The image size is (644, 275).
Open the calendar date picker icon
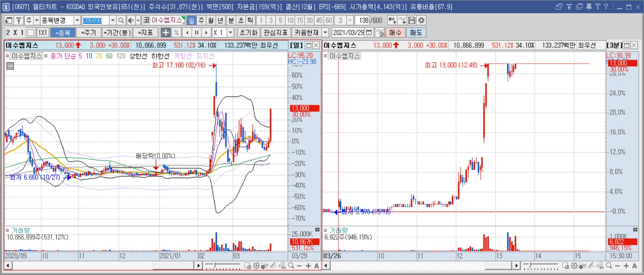point(369,32)
